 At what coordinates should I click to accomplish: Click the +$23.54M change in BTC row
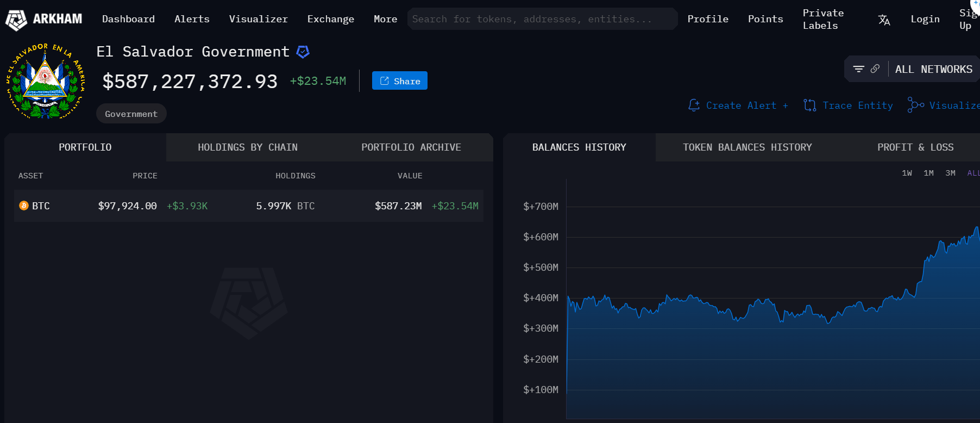pos(455,206)
